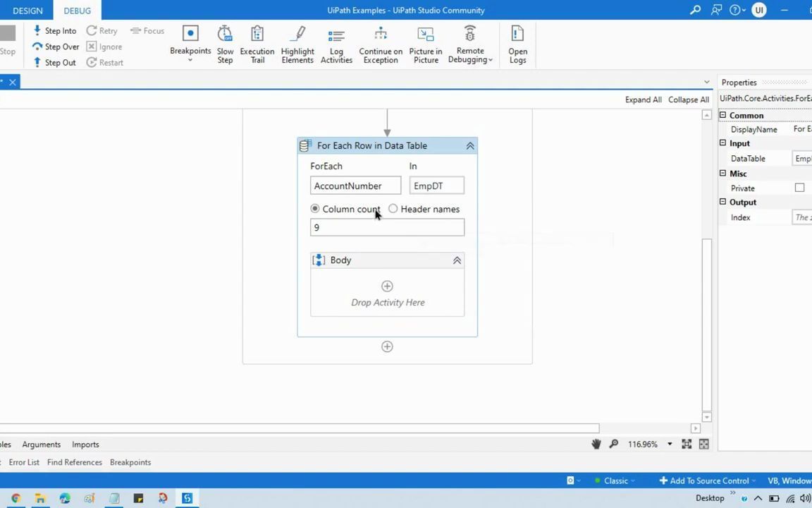Open the Arguments panel tab
This screenshot has width=812, height=508.
pyautogui.click(x=42, y=445)
